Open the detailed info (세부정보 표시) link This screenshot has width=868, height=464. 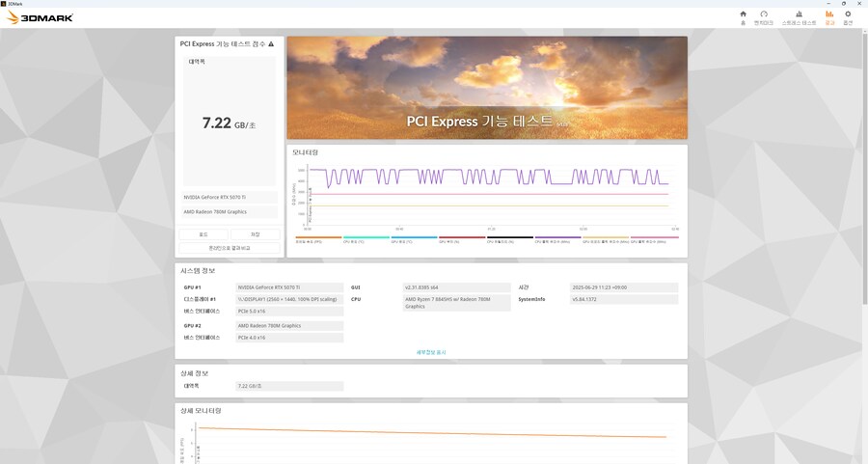[431, 352]
